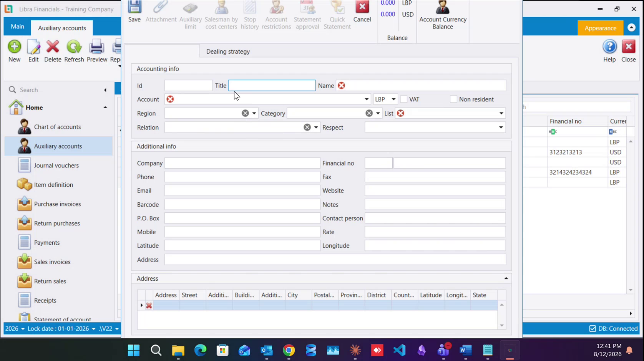Open Word from the taskbar

pos(465,350)
